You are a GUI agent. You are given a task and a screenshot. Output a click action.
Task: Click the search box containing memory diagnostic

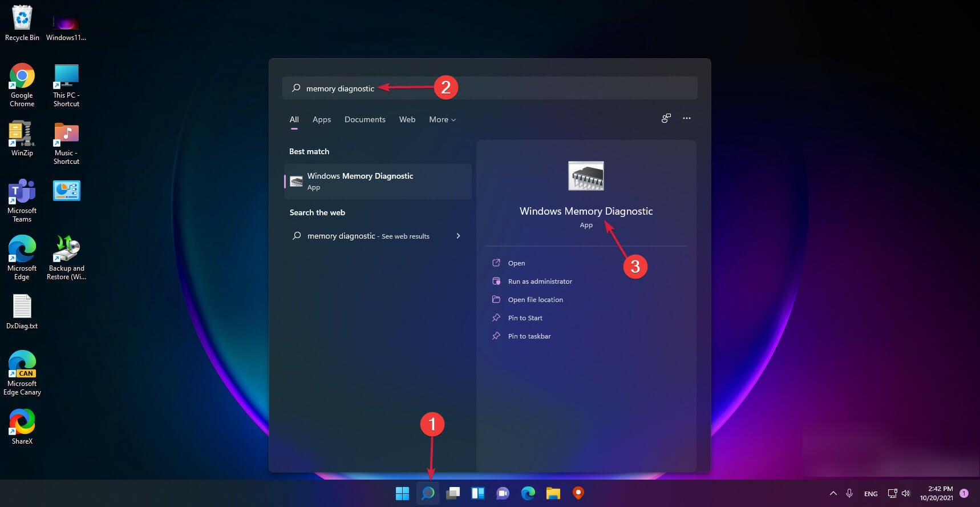click(x=490, y=88)
